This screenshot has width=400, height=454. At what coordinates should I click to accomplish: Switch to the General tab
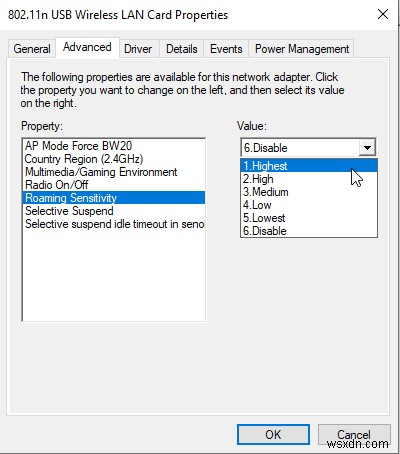point(32,49)
